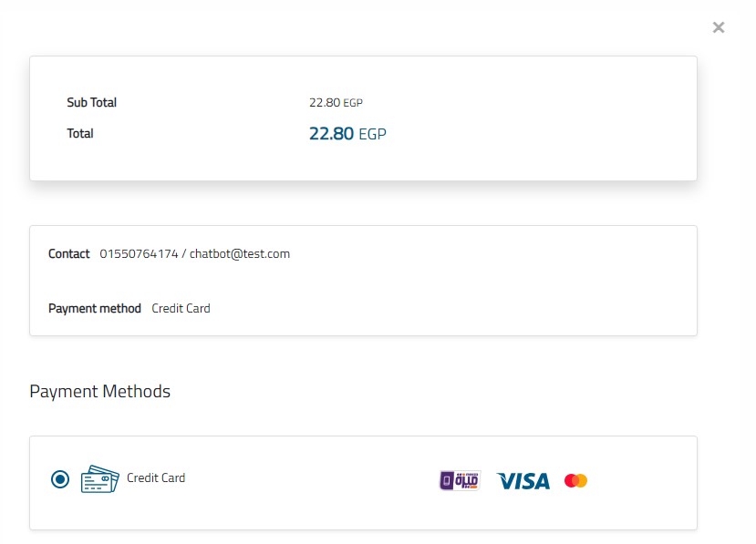This screenshot has width=756, height=544.
Task: Click the Meeza card logo
Action: [460, 480]
